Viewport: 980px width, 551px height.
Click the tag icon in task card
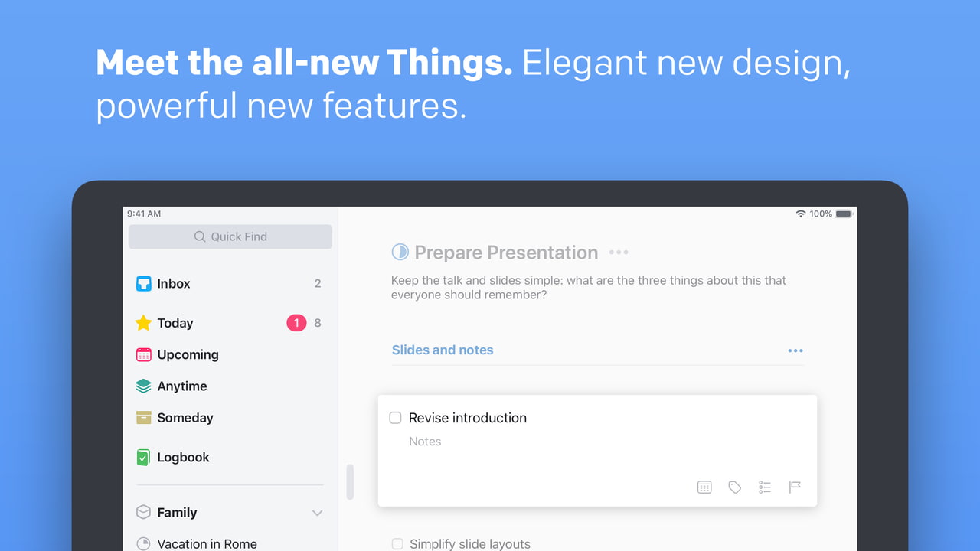735,487
